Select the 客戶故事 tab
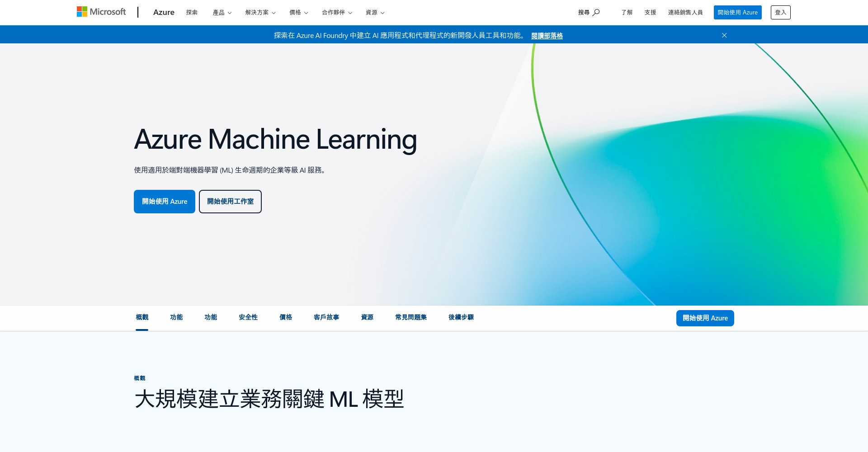This screenshot has width=868, height=452. [326, 317]
